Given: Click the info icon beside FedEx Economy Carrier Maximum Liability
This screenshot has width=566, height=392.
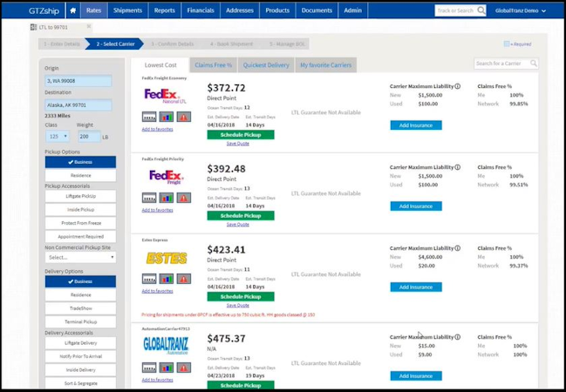Looking at the screenshot, I should pos(458,86).
